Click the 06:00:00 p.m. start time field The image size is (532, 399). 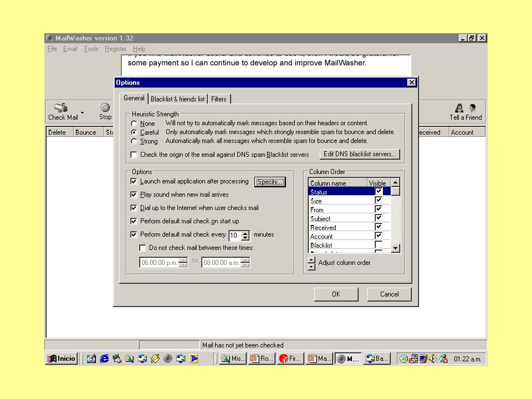(x=159, y=263)
